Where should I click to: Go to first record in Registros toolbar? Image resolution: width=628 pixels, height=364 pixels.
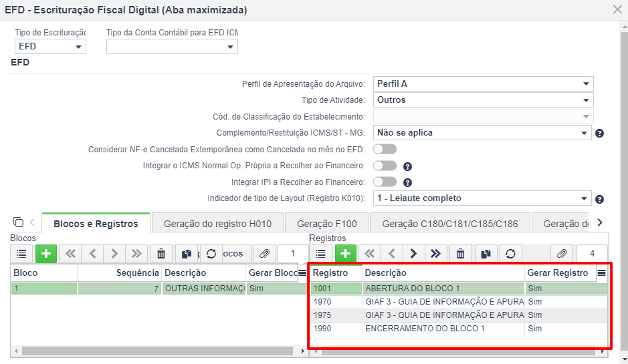pyautogui.click(x=370, y=254)
